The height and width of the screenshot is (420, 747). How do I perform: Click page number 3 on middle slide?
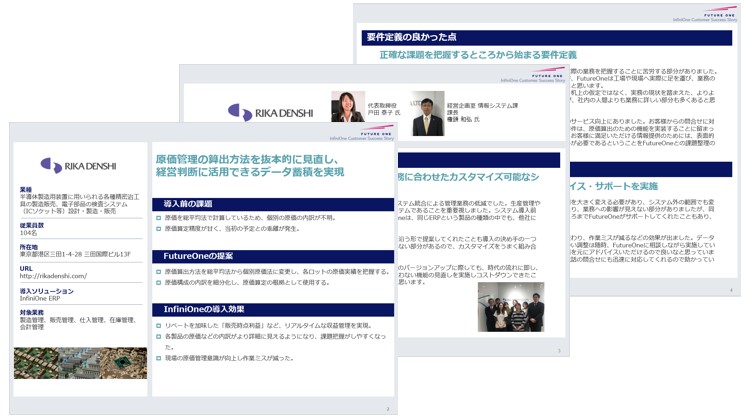click(x=559, y=351)
